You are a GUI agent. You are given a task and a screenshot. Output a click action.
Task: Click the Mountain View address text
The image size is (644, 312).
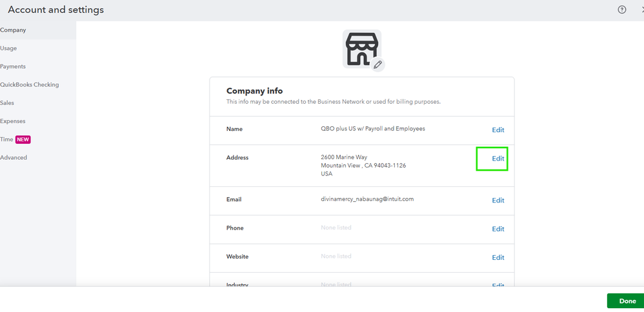(x=363, y=166)
